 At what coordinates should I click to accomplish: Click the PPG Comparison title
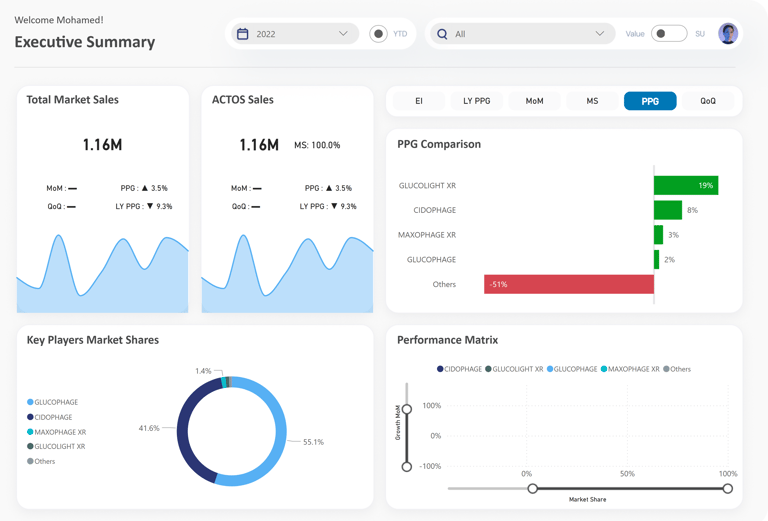[439, 144]
